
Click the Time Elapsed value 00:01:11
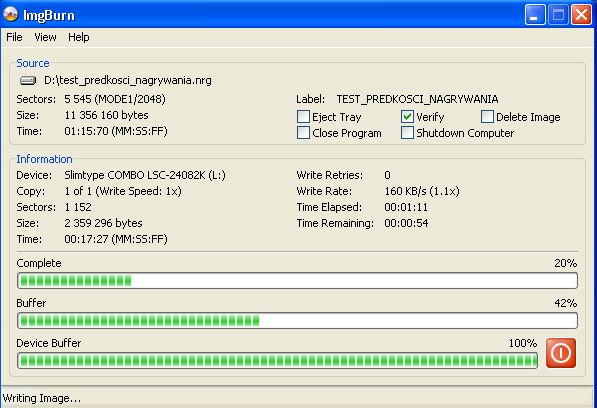click(x=406, y=207)
